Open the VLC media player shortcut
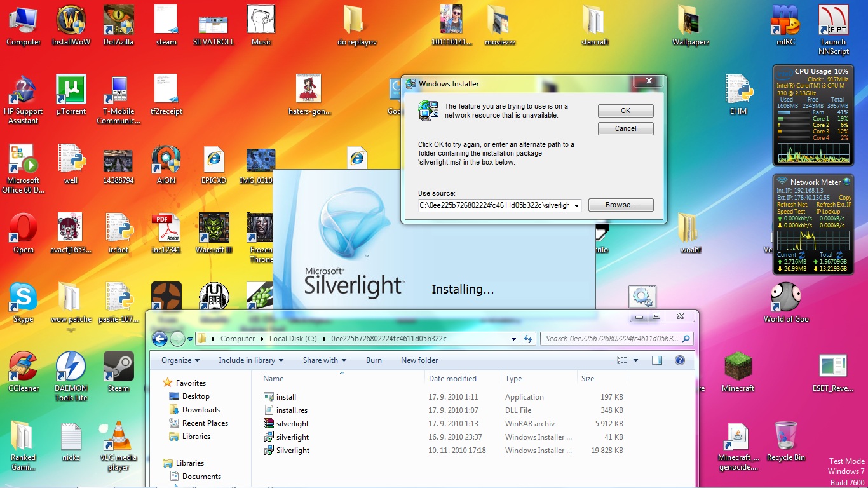Viewport: 868px width, 488px height. point(118,437)
